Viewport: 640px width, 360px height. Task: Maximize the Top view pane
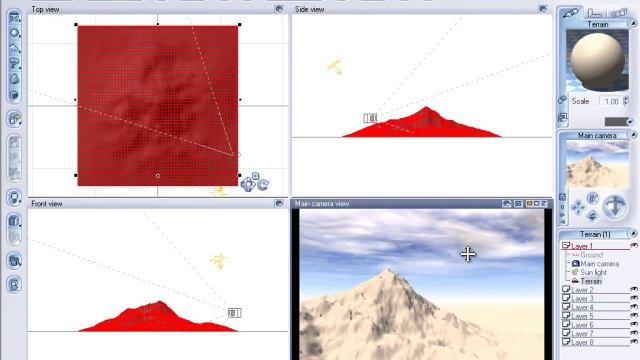coord(279,9)
